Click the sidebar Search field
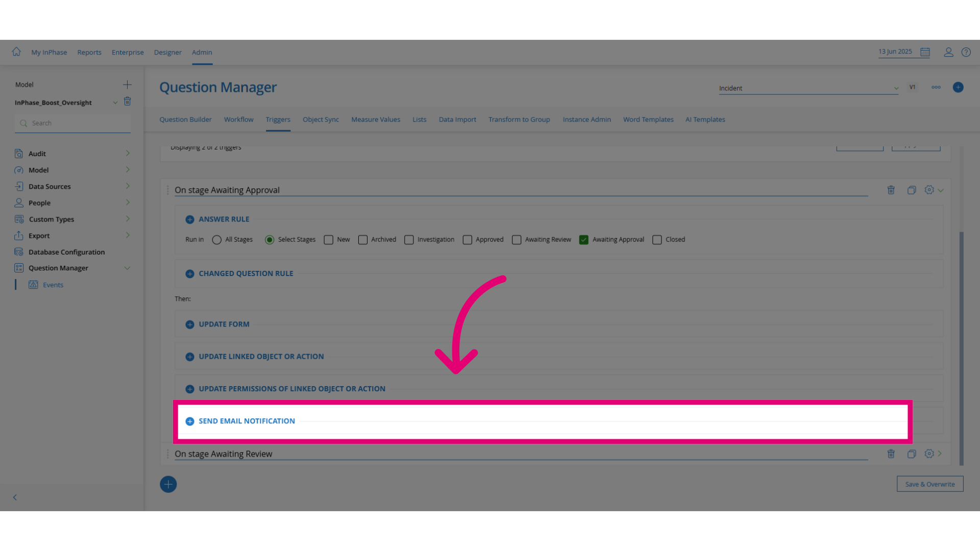The image size is (980, 551). (72, 123)
